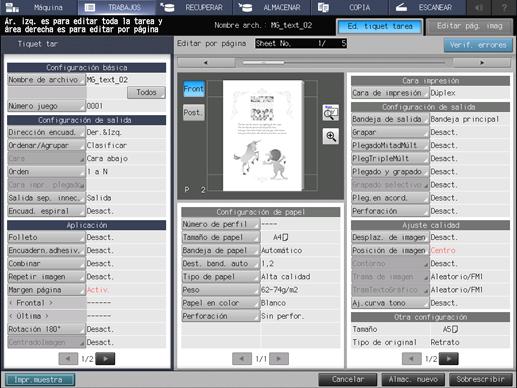The image size is (517, 388).
Task: Open the Máquina tab
Action: [x=39, y=7]
